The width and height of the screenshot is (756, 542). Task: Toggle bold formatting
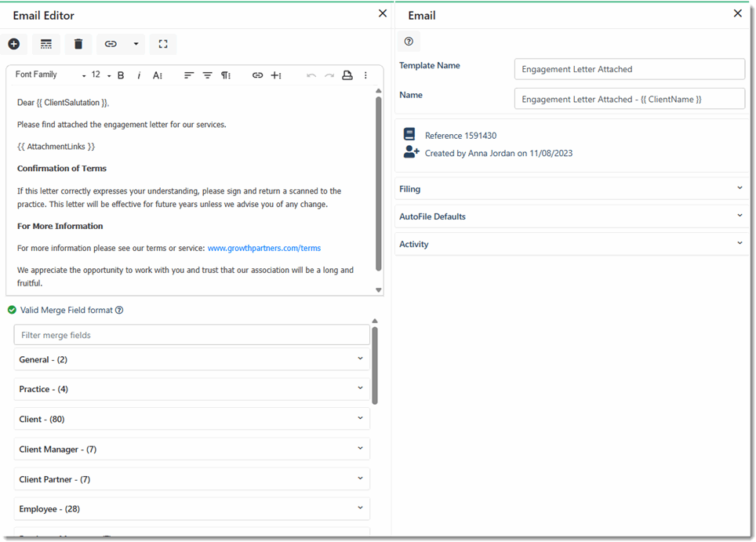[121, 75]
